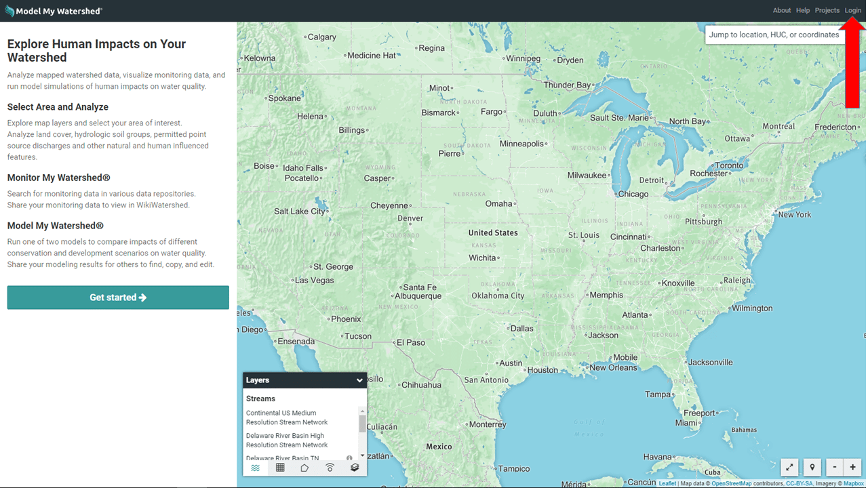
Task: Click the geolocate pin button on the map
Action: [x=812, y=467]
